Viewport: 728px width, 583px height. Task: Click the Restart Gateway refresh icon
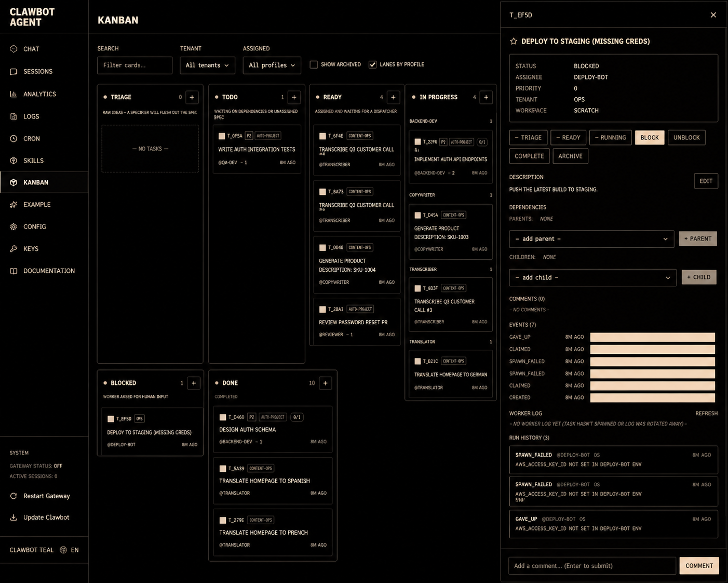14,496
